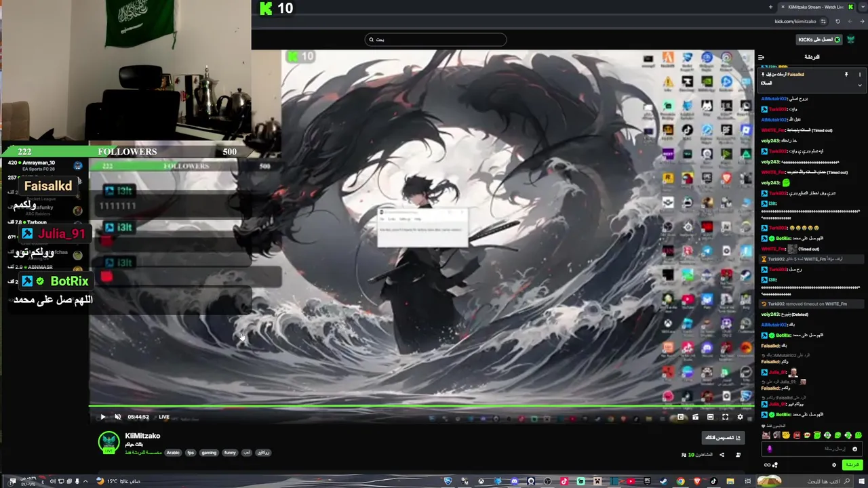Insert the green emote at row's end
The height and width of the screenshot is (488, 868).
click(859, 435)
